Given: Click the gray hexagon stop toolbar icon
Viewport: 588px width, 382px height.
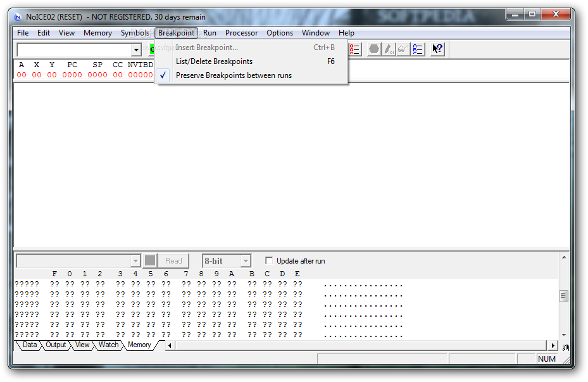Looking at the screenshot, I should click(x=374, y=49).
